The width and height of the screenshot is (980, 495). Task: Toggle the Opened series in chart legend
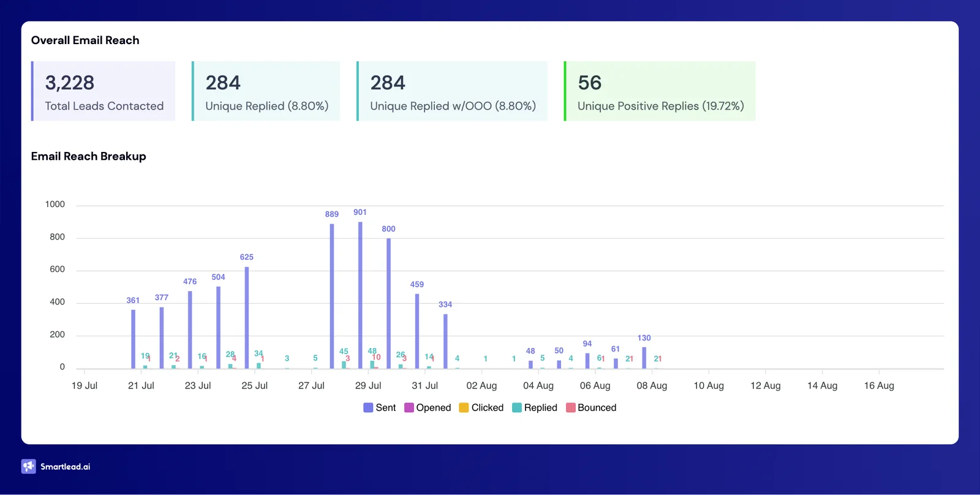[428, 407]
